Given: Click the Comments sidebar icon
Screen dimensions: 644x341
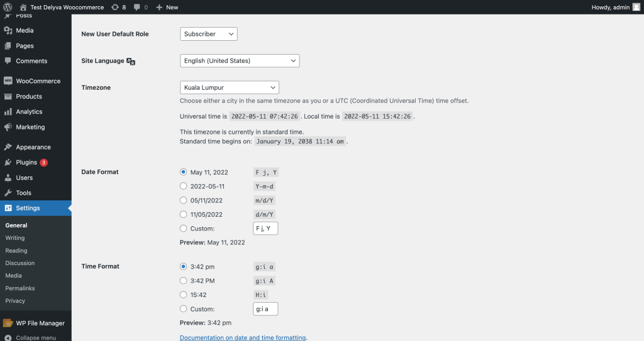Looking at the screenshot, I should 8,61.
